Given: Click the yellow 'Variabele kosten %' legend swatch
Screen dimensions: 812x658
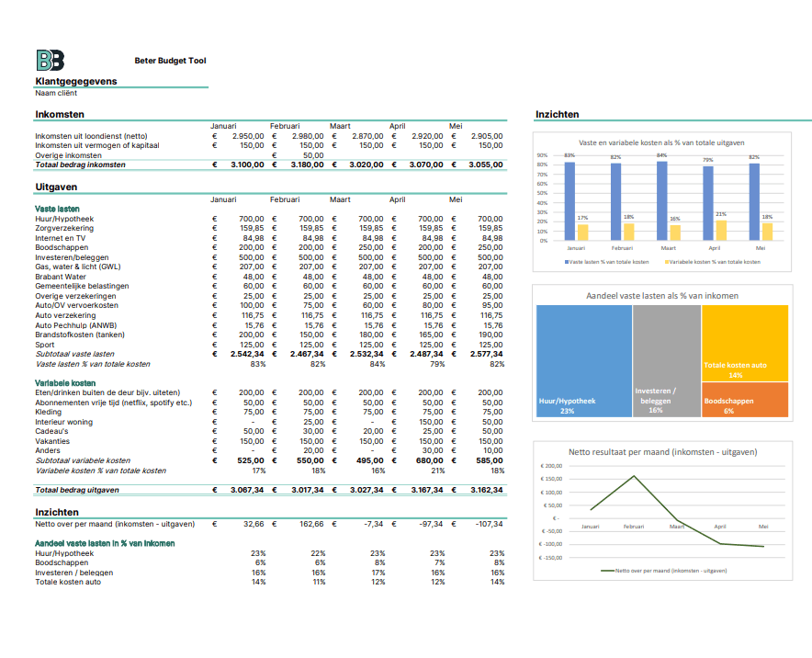Looking at the screenshot, I should click(667, 262).
